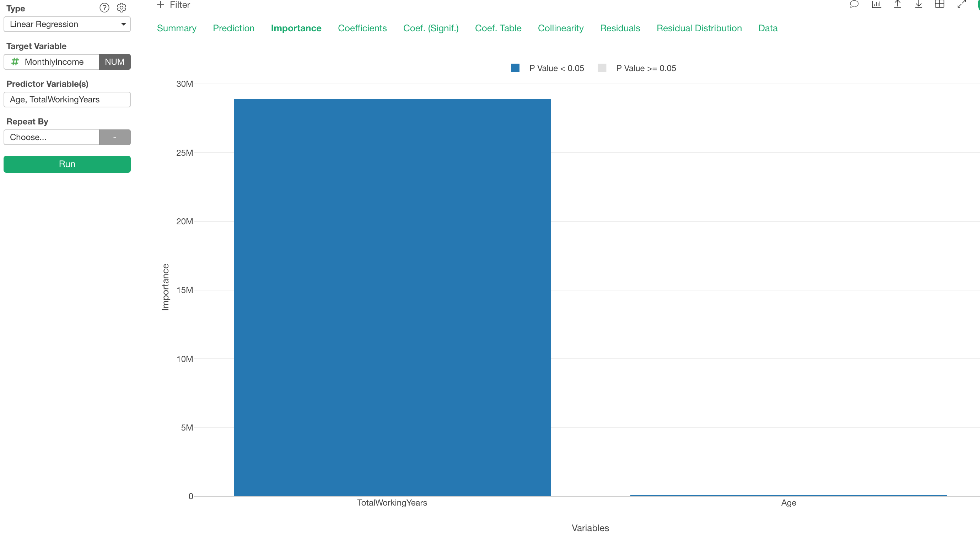
Task: Open the comments panel
Action: (855, 5)
